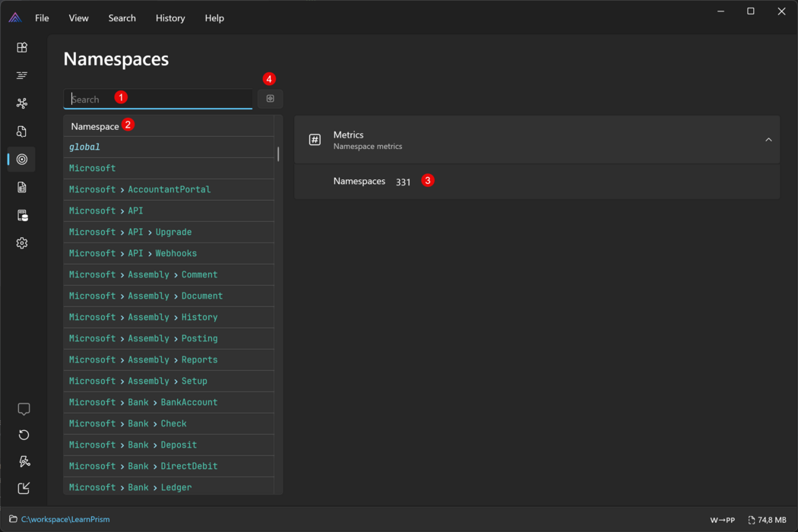Open the File menu

tap(42, 18)
